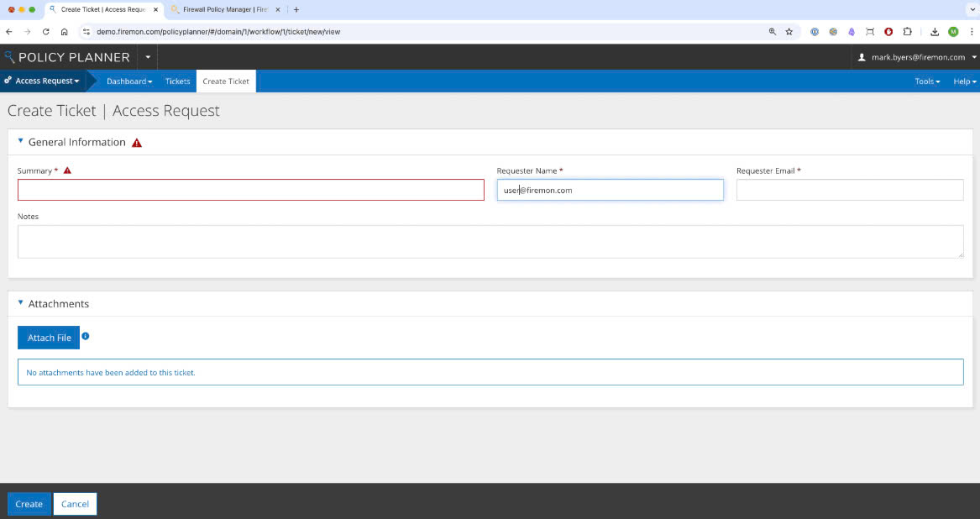Click the red warning icon next to Summary

(67, 170)
